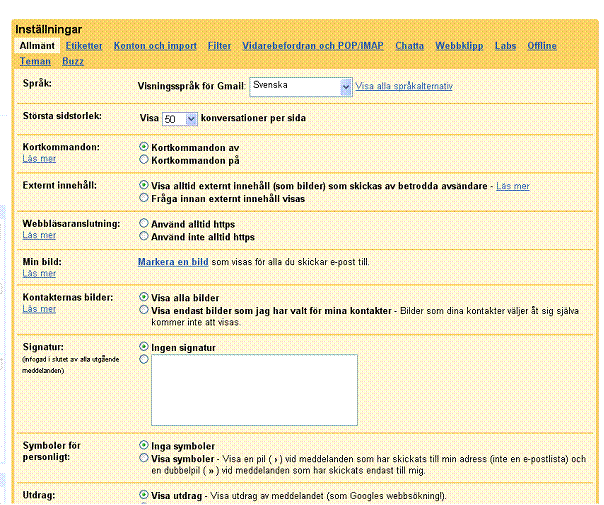Viewport: 604px width, 505px height.
Task: Select Använd alltid https radio button
Action: pos(144,223)
